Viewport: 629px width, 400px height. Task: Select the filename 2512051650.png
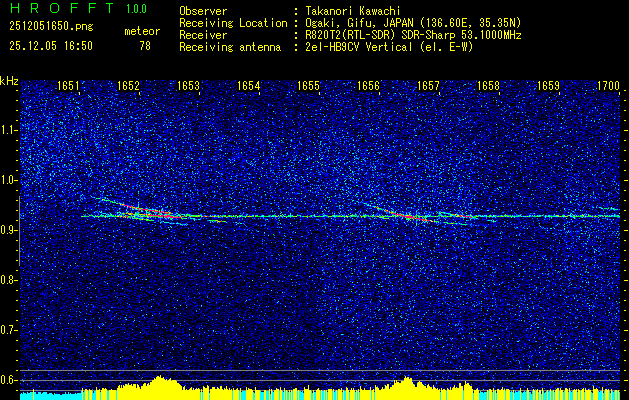(x=51, y=26)
